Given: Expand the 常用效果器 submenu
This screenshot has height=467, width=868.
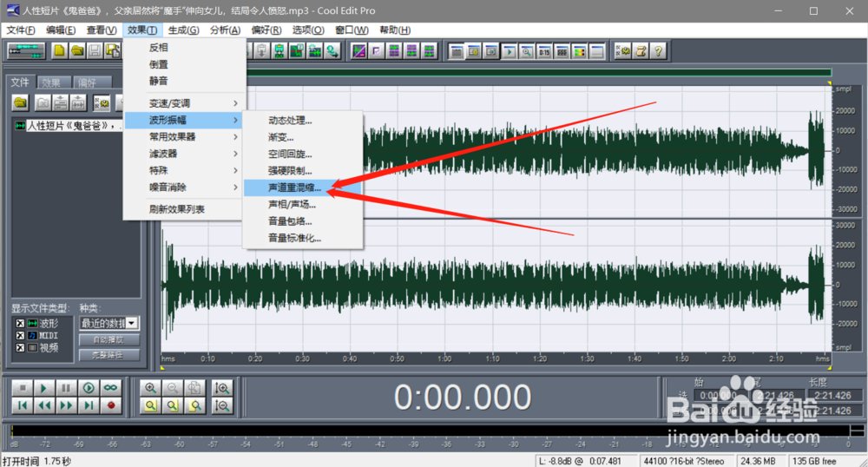Looking at the screenshot, I should point(185,136).
